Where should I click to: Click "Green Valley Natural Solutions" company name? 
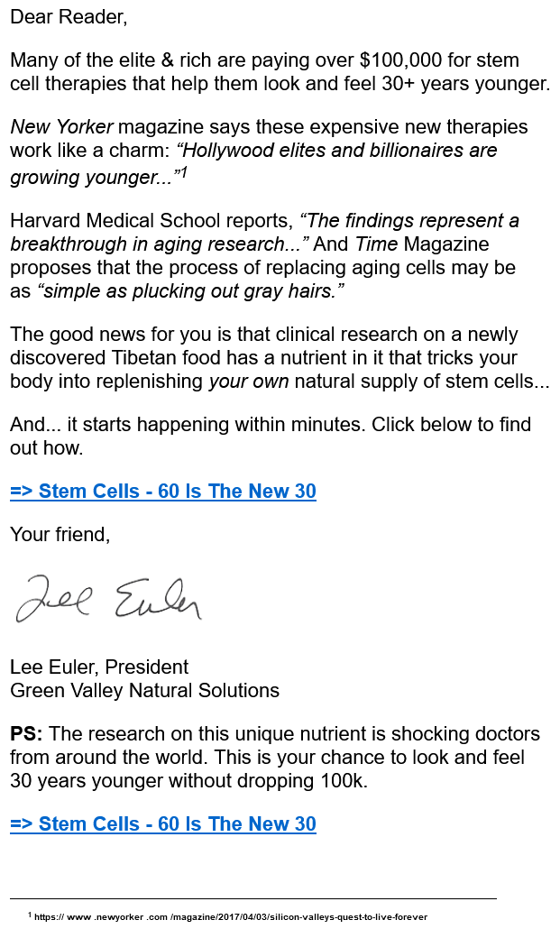click(x=144, y=691)
